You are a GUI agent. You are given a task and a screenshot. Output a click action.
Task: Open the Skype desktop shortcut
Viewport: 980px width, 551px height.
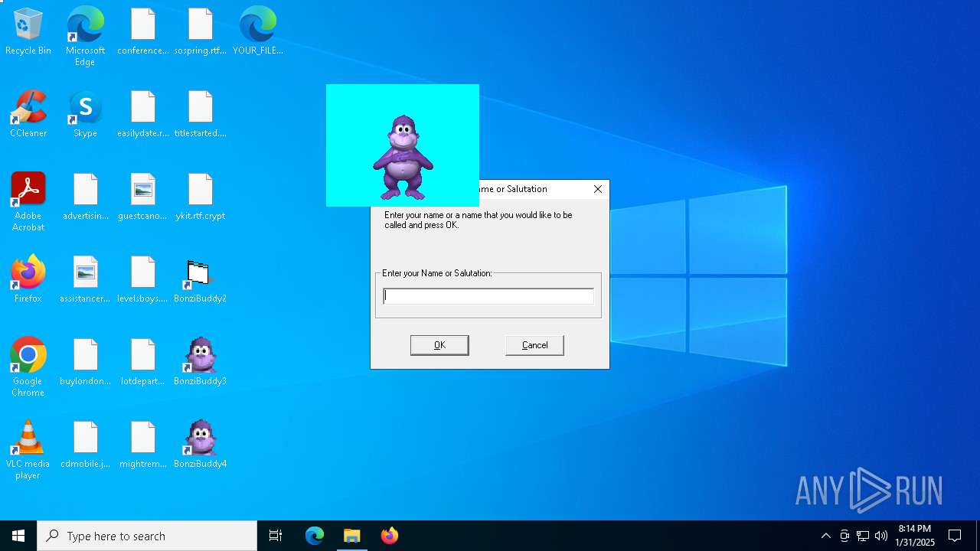[85, 115]
